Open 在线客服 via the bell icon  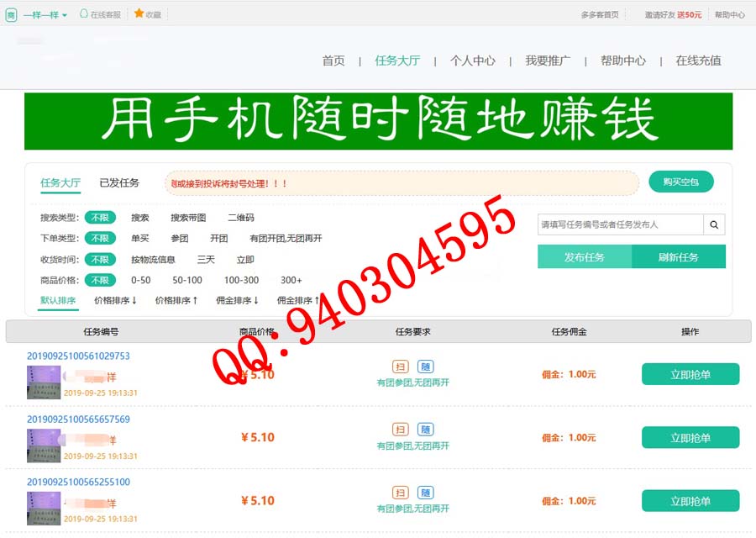click(x=84, y=14)
